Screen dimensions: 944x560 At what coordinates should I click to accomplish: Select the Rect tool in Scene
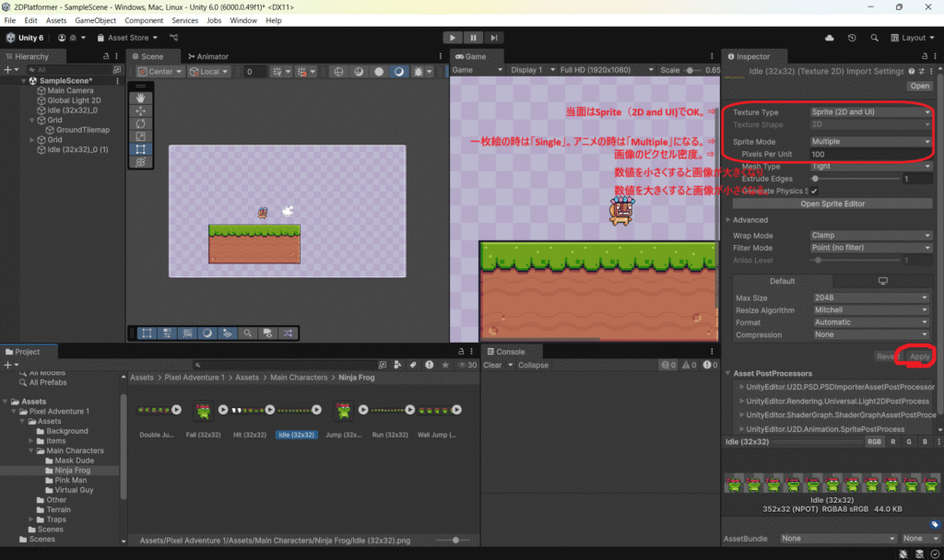click(140, 149)
